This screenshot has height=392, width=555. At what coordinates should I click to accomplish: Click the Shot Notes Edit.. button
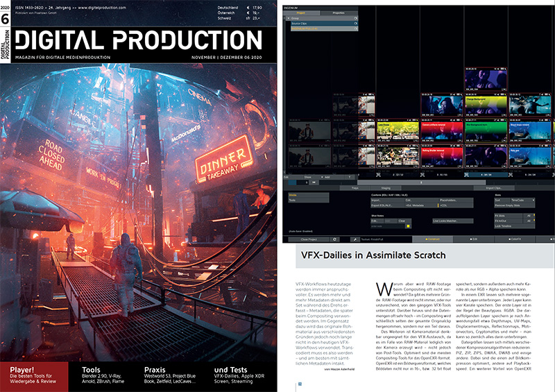point(377,221)
